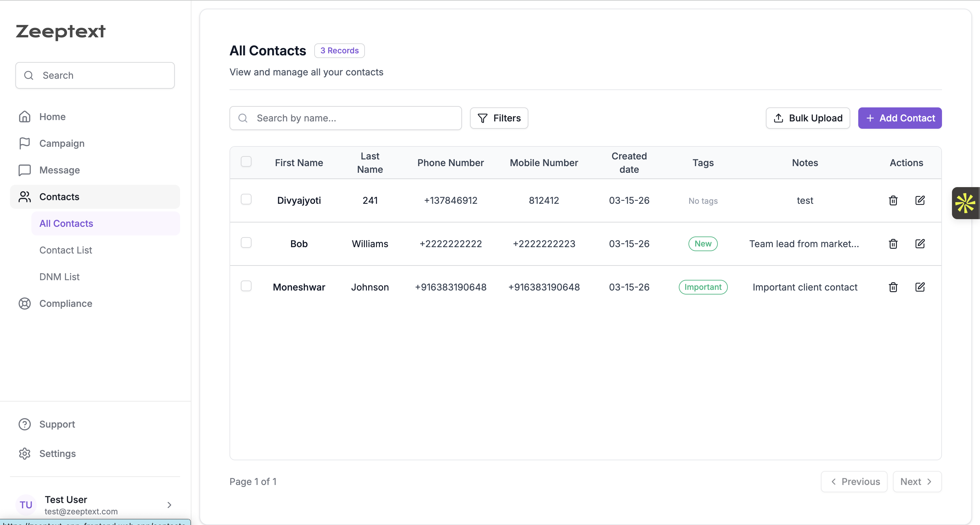This screenshot has height=525, width=980.
Task: Open the Settings page
Action: coord(95,454)
